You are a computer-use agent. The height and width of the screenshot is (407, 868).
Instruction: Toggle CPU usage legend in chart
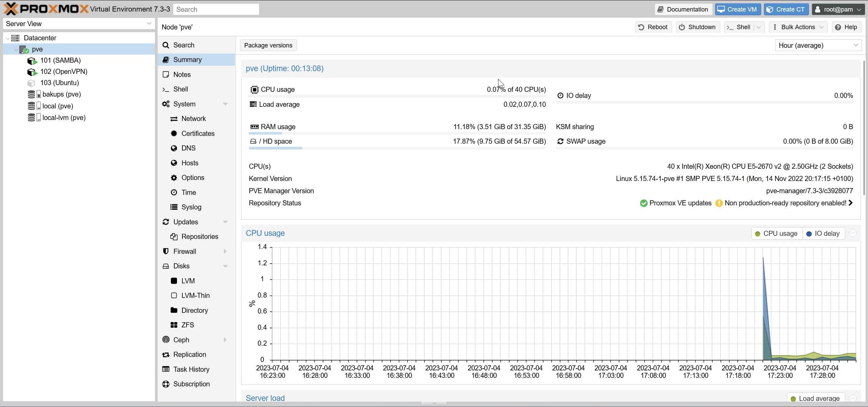[x=777, y=233]
